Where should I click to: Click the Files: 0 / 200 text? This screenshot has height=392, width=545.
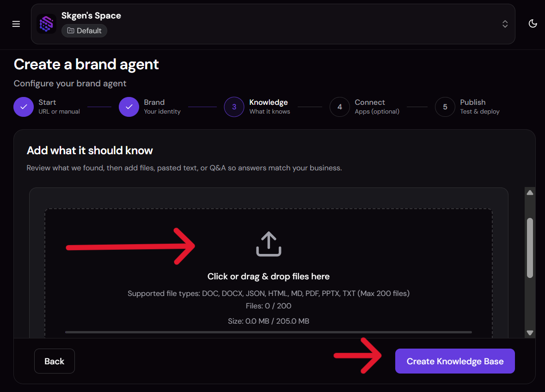point(268,306)
